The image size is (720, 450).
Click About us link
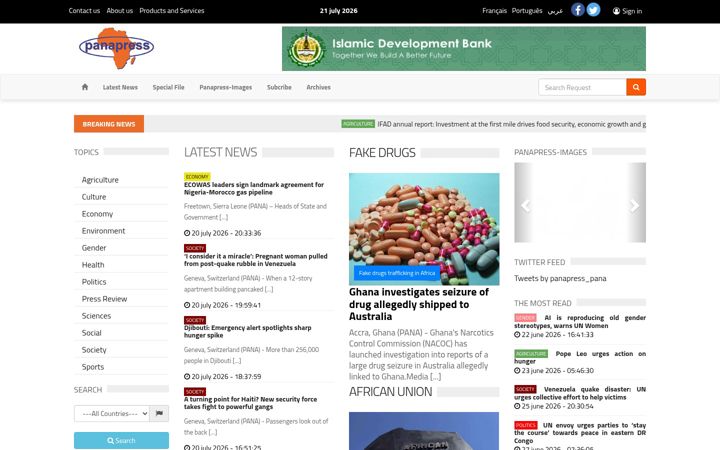point(119,11)
